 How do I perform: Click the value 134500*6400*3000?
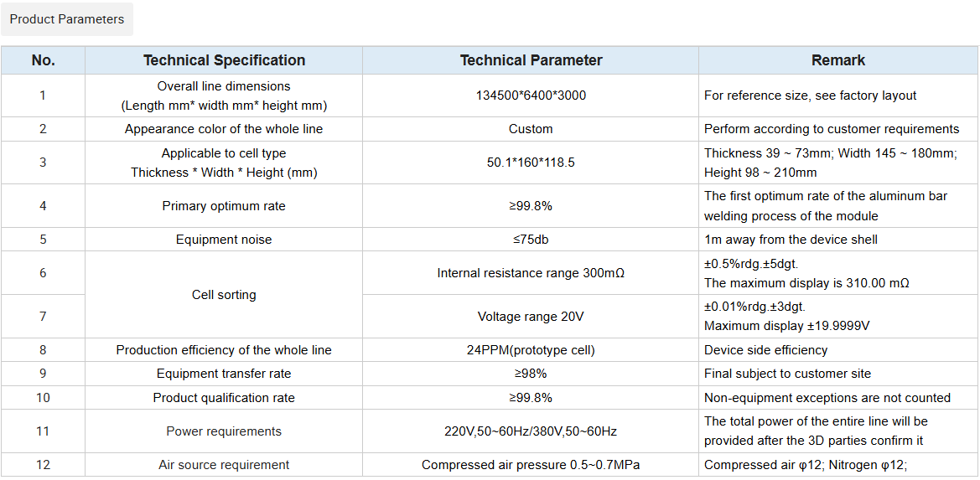coord(531,96)
